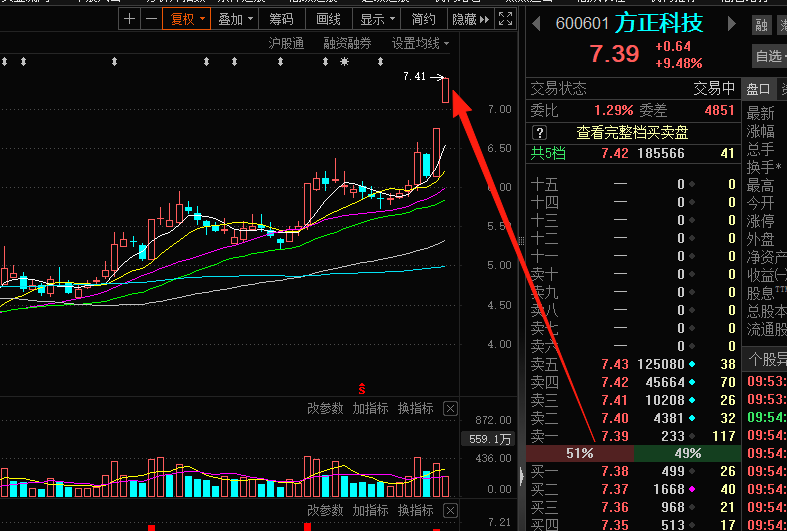Click the red S signal marker
Screen dimensions: 787x531
coord(361,388)
